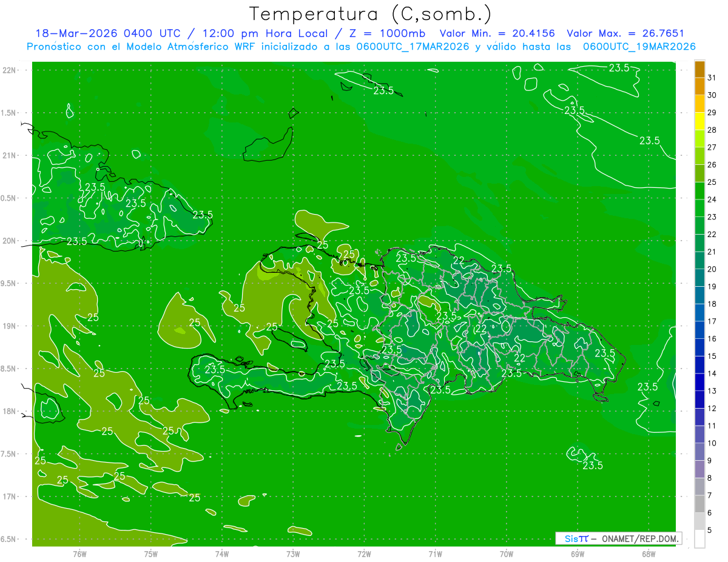Click the '1.5N' latitude label
728x562 pixels.
[x=9, y=113]
